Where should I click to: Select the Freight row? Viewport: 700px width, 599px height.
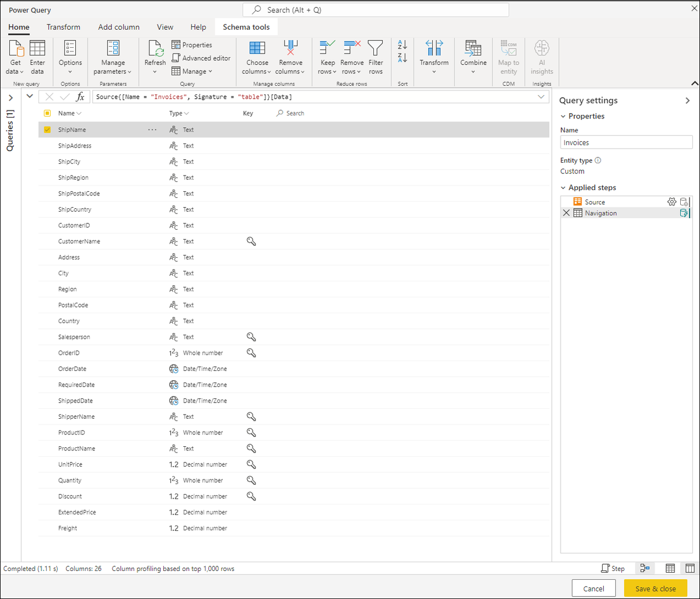pos(294,528)
